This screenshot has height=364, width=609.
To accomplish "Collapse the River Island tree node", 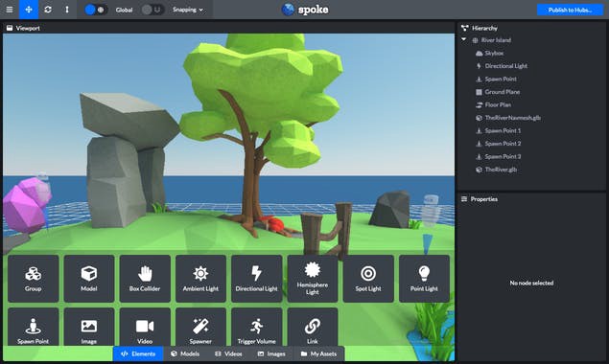I will click(x=464, y=39).
